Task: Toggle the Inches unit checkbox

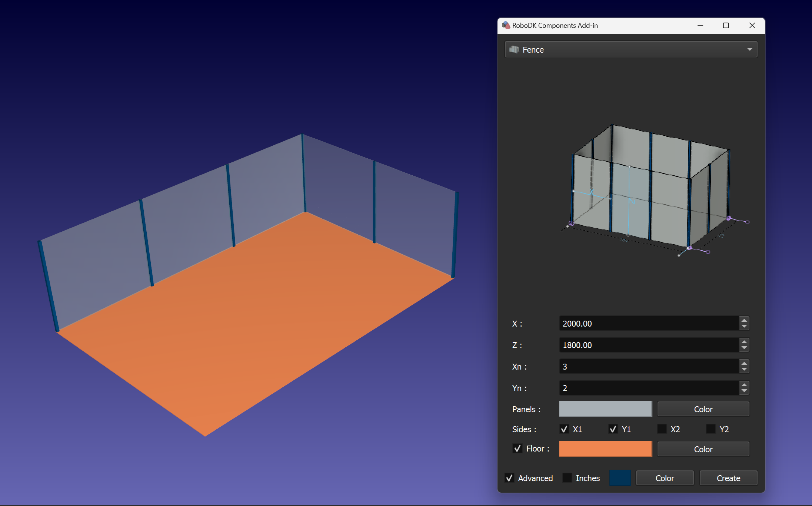Action: [567, 478]
